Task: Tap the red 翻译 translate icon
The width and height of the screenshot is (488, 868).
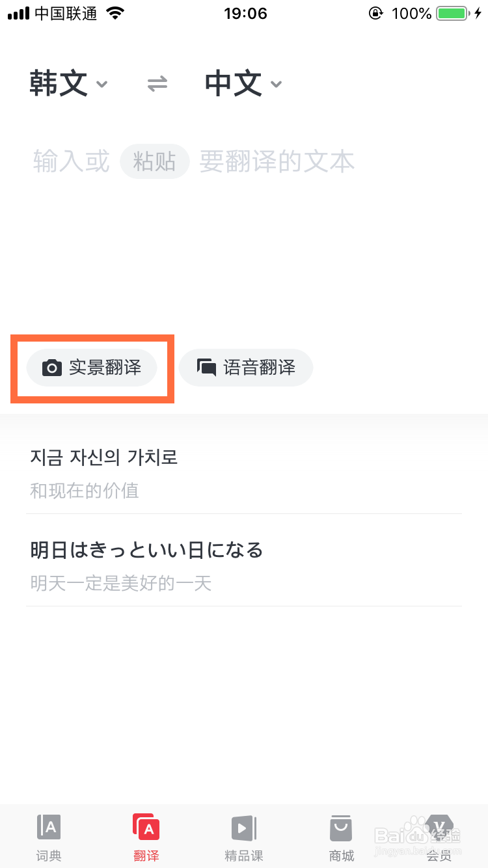Action: tap(146, 827)
